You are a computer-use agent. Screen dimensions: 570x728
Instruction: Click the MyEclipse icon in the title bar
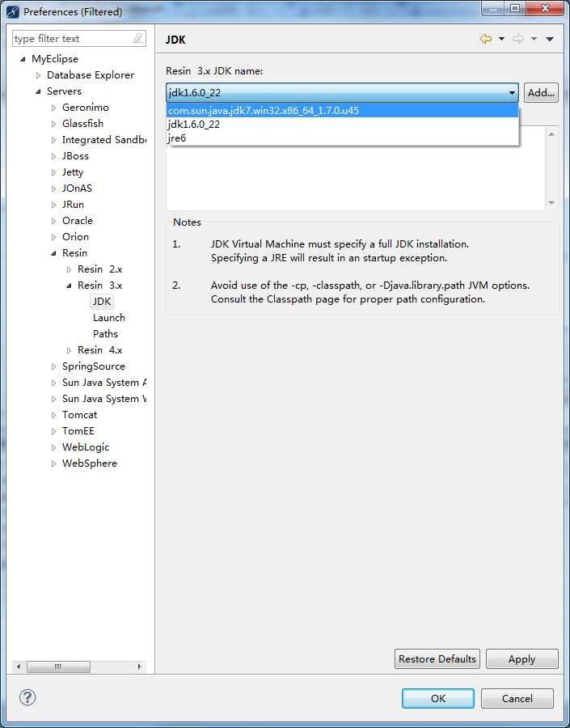click(x=13, y=11)
